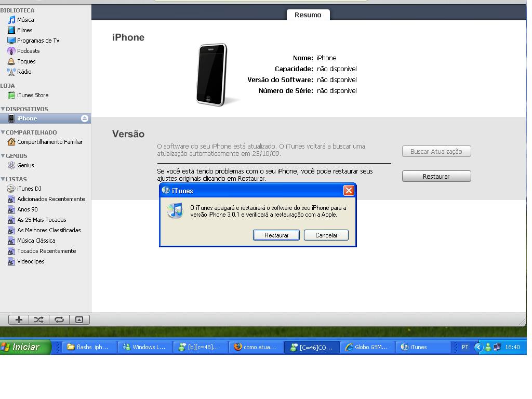This screenshot has height=399, width=532.
Task: Click the iTunes dialog music note icon
Action: point(176,210)
